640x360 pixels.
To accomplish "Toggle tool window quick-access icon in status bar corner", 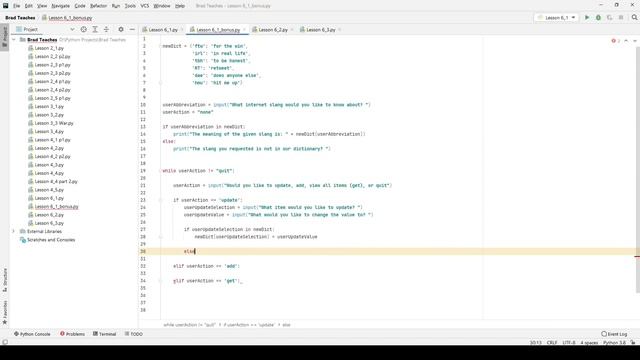I will [x=5, y=342].
